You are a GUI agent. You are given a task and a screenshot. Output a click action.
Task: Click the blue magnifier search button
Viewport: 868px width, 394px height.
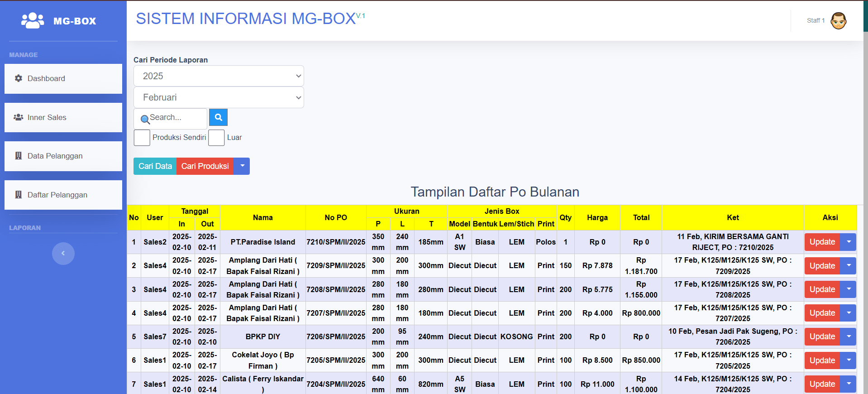pyautogui.click(x=218, y=117)
